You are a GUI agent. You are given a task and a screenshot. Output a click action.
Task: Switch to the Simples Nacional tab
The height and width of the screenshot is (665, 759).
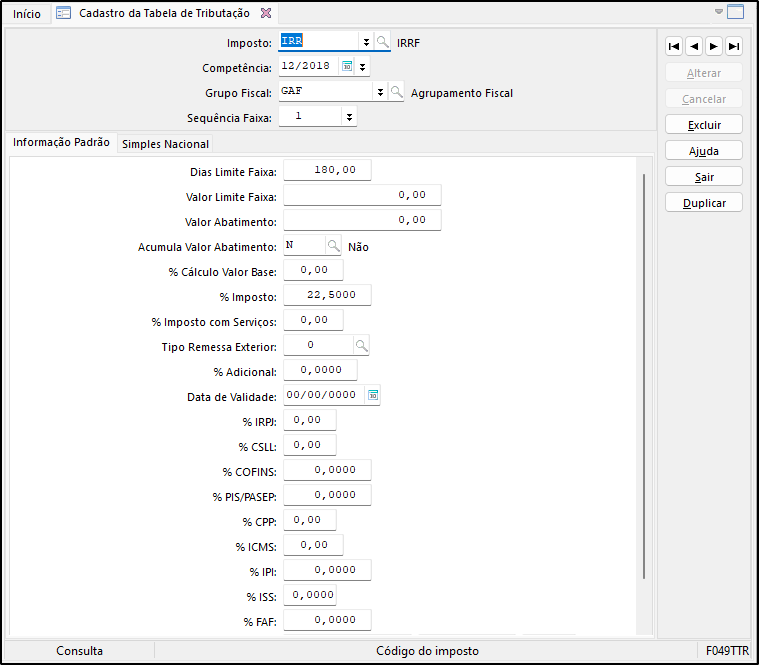click(165, 144)
